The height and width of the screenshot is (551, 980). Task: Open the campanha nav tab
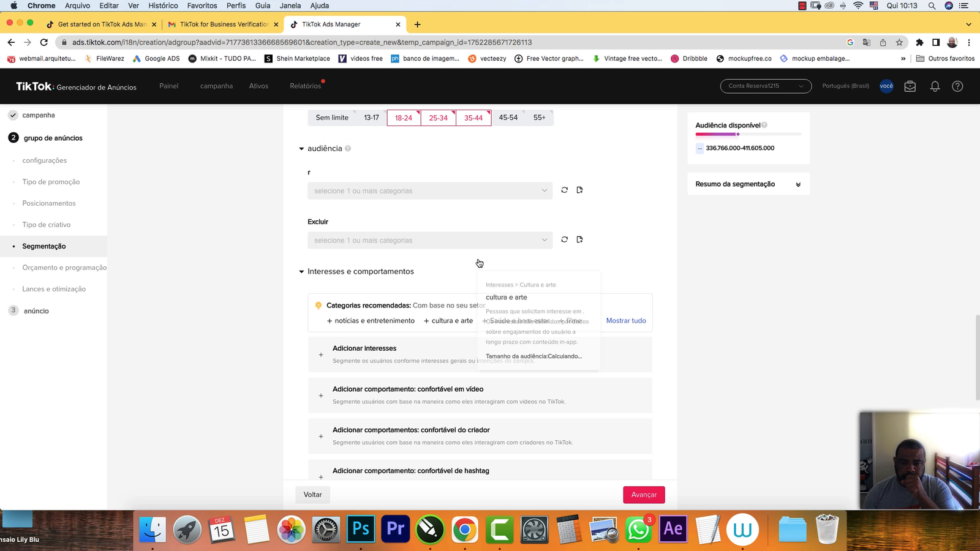point(216,86)
